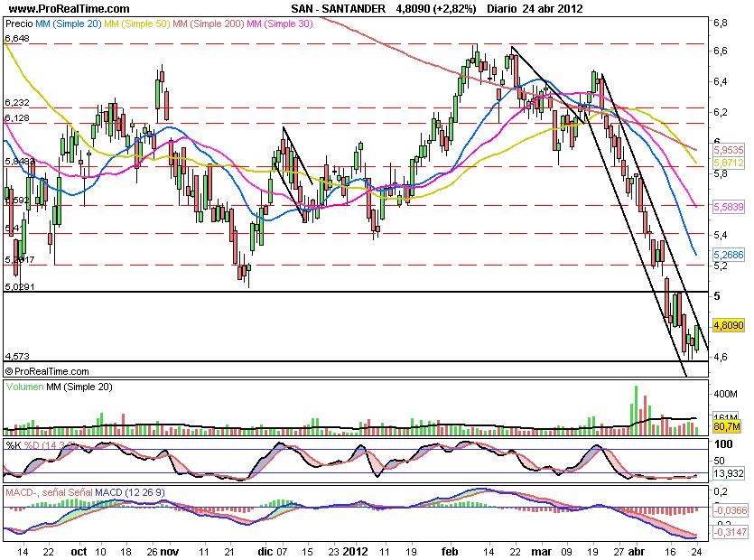Click the 80,7M volume value tag
This screenshot has height=560, width=754.
tap(728, 426)
